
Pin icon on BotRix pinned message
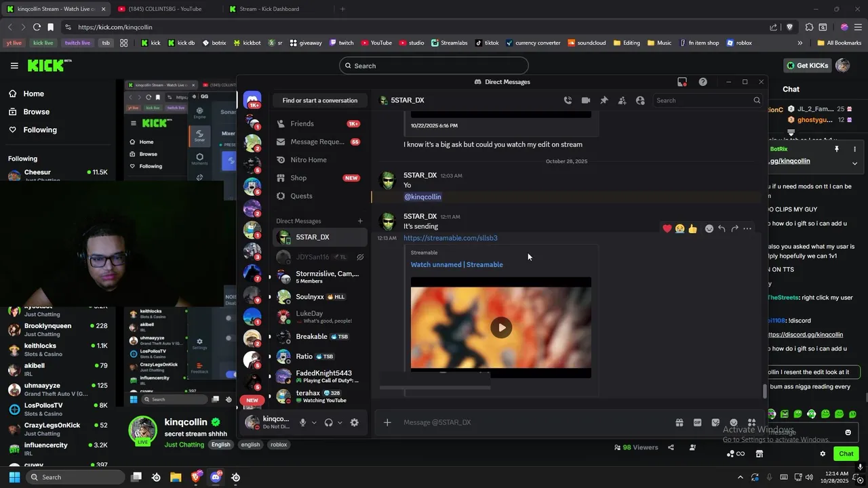tap(837, 149)
